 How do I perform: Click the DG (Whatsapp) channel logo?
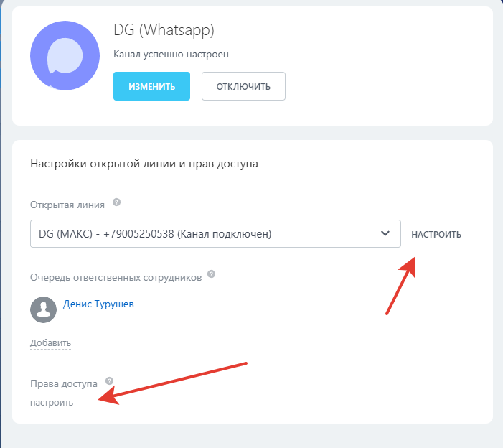pos(65,55)
